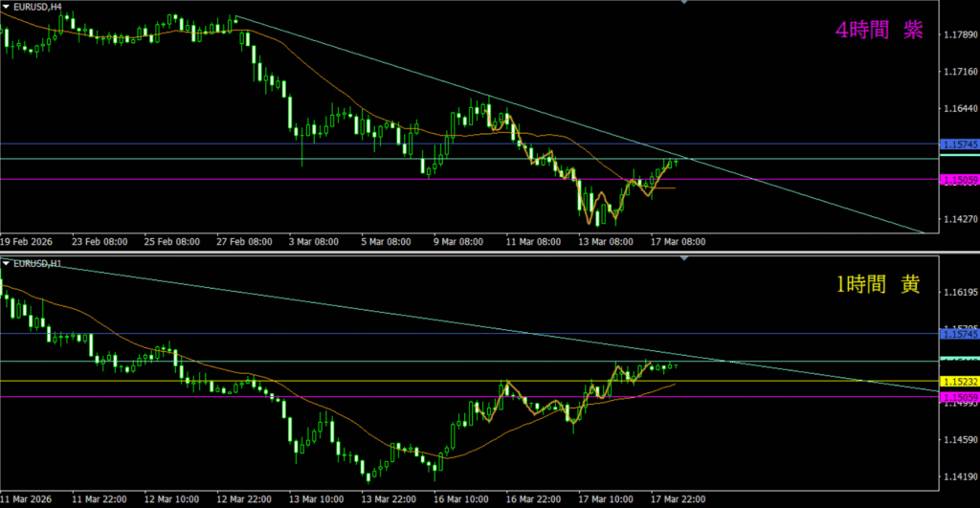Click the yellow 1時間 黄 text label
The image size is (980, 508).
(879, 285)
